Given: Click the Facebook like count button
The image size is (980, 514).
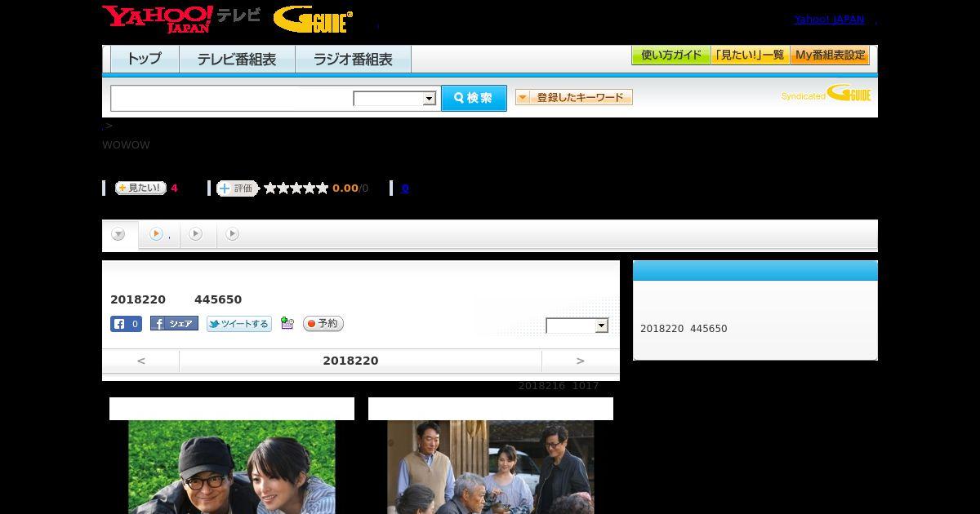Looking at the screenshot, I should pos(126,324).
